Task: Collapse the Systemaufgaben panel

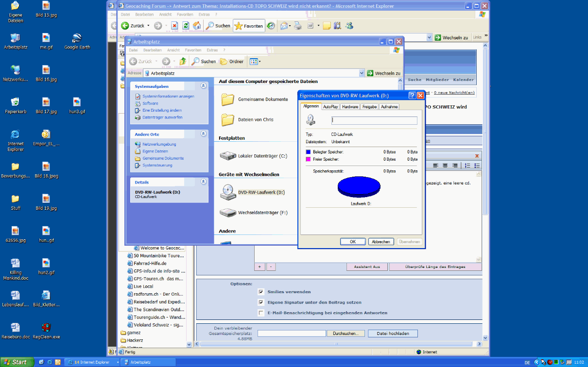Action: [x=204, y=86]
